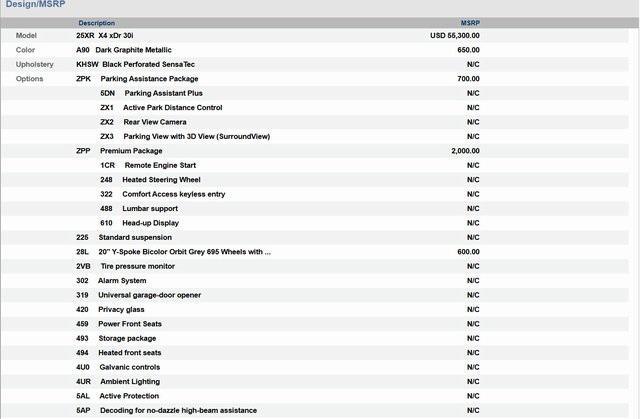This screenshot has width=640, height=419.
Task: Click 4UR Ambient Lighting
Action: click(118, 381)
